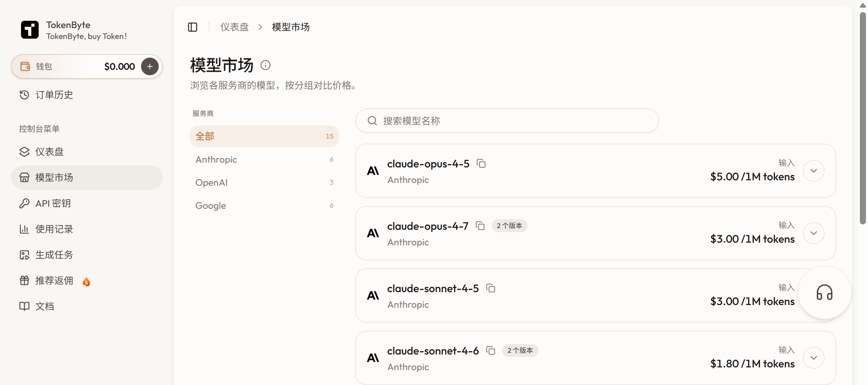Copy the claude-opus-4-5 model name
Image resolution: width=868 pixels, height=385 pixels.
[x=481, y=164]
